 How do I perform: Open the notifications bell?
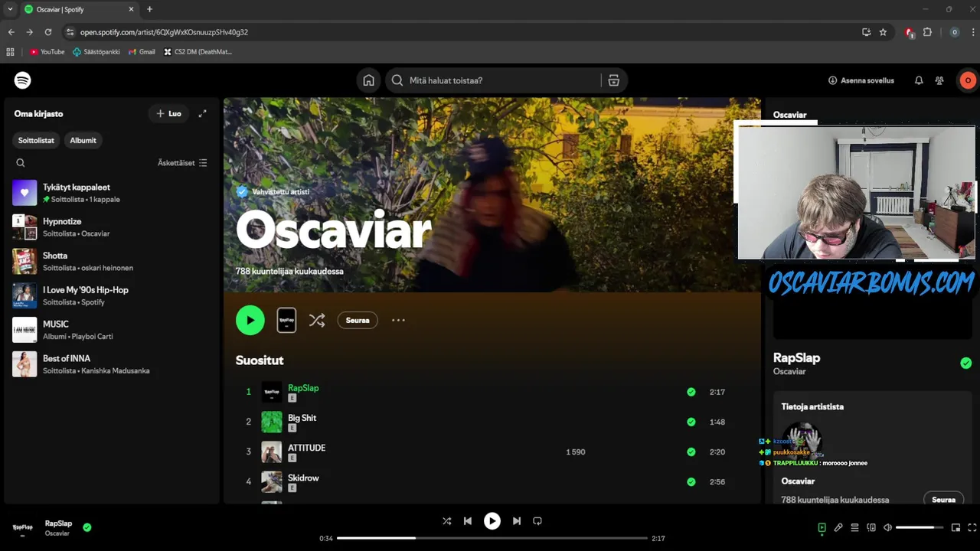[x=919, y=80]
